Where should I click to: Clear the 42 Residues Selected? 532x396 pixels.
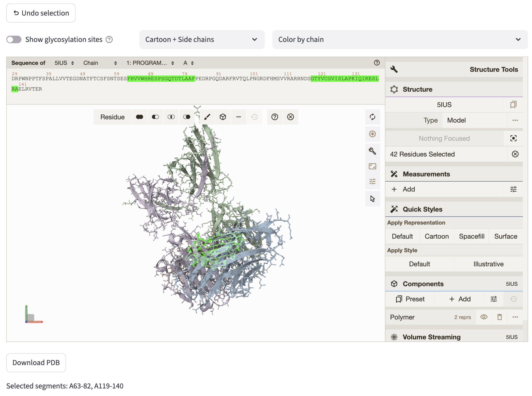515,154
